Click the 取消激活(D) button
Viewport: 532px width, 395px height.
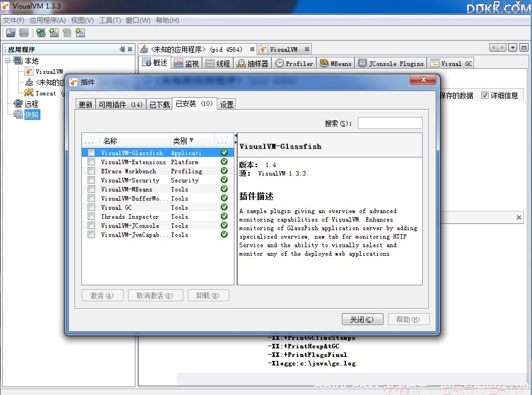(155, 296)
